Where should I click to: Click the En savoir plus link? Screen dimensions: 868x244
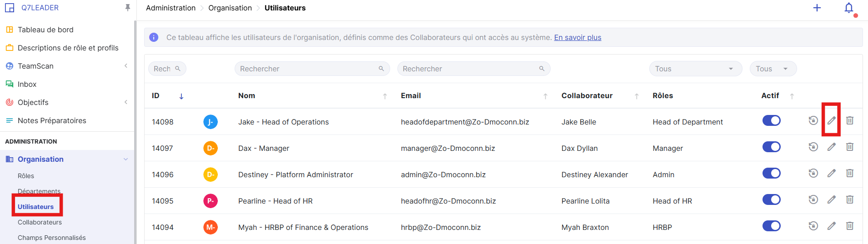(x=577, y=37)
